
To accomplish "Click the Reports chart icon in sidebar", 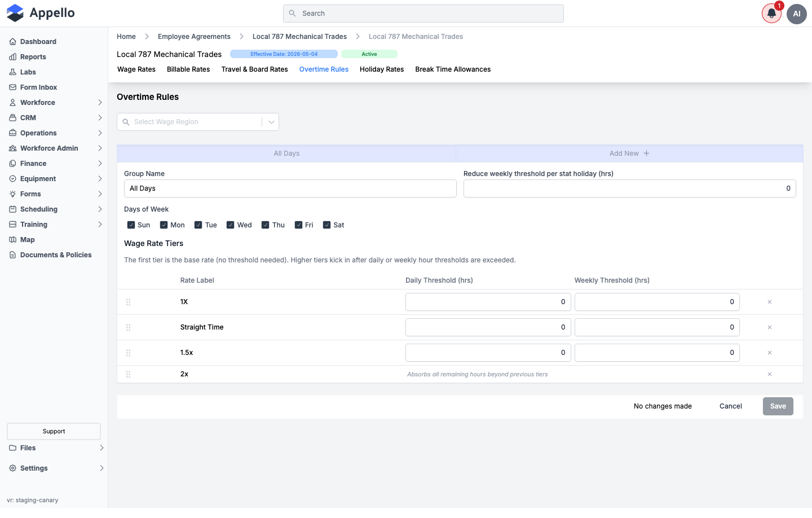I will point(12,57).
